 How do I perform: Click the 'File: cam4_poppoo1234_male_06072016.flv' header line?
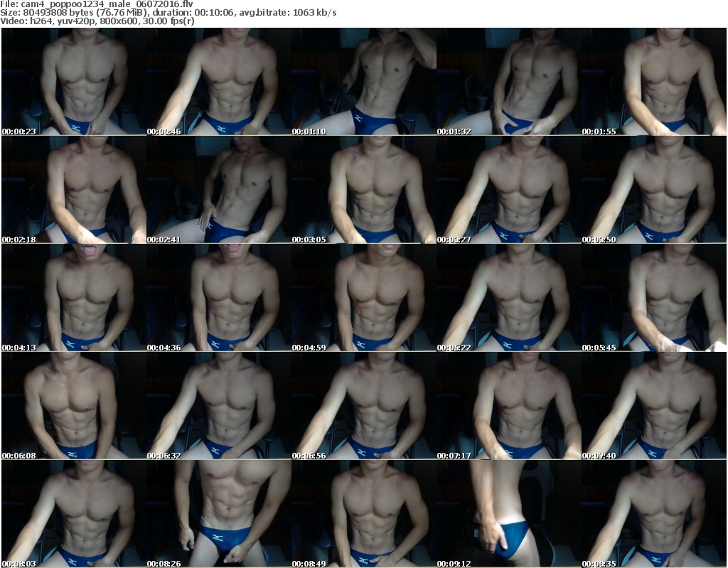(97, 4)
